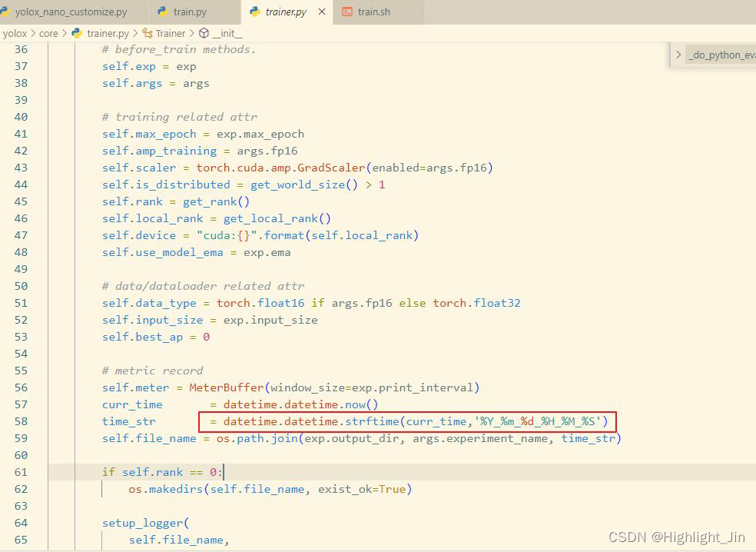Image resolution: width=756 pixels, height=552 pixels.
Task: Close the trainer.py tab
Action: 322,12
